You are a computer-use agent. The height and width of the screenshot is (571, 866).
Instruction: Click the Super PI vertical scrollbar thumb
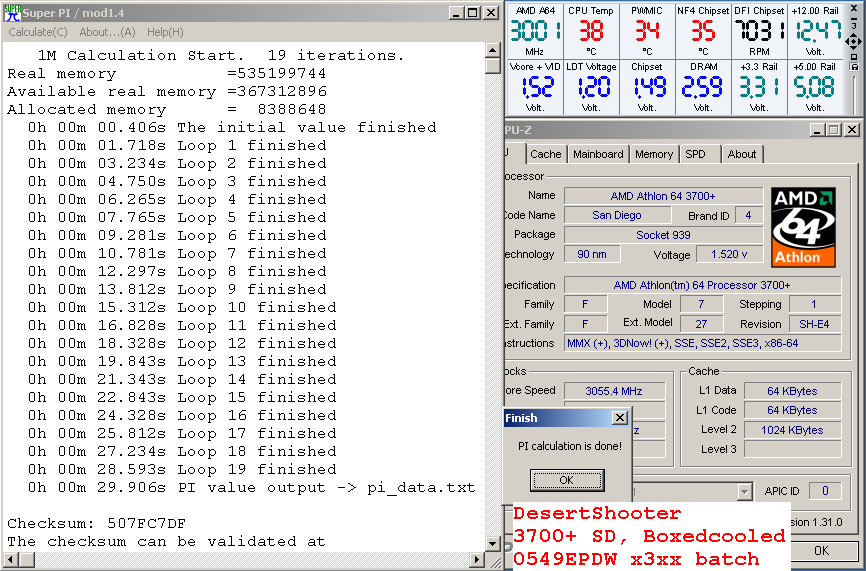coord(493,66)
